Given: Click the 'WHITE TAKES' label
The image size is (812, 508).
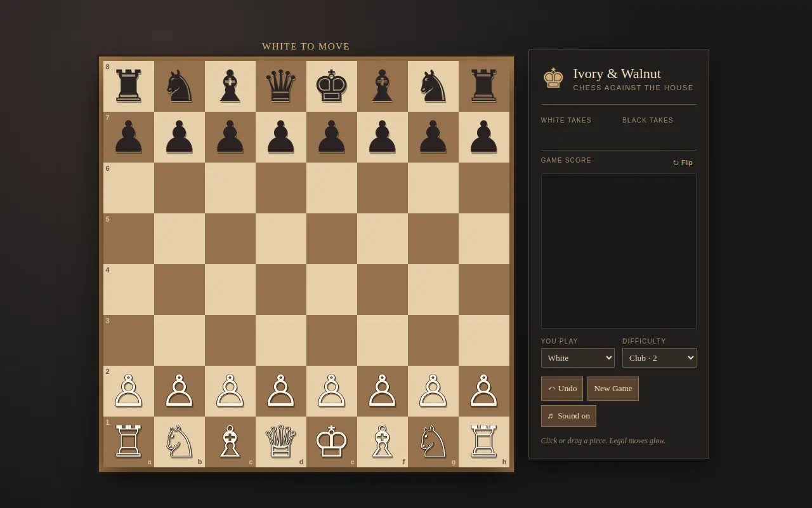Looking at the screenshot, I should 566,120.
